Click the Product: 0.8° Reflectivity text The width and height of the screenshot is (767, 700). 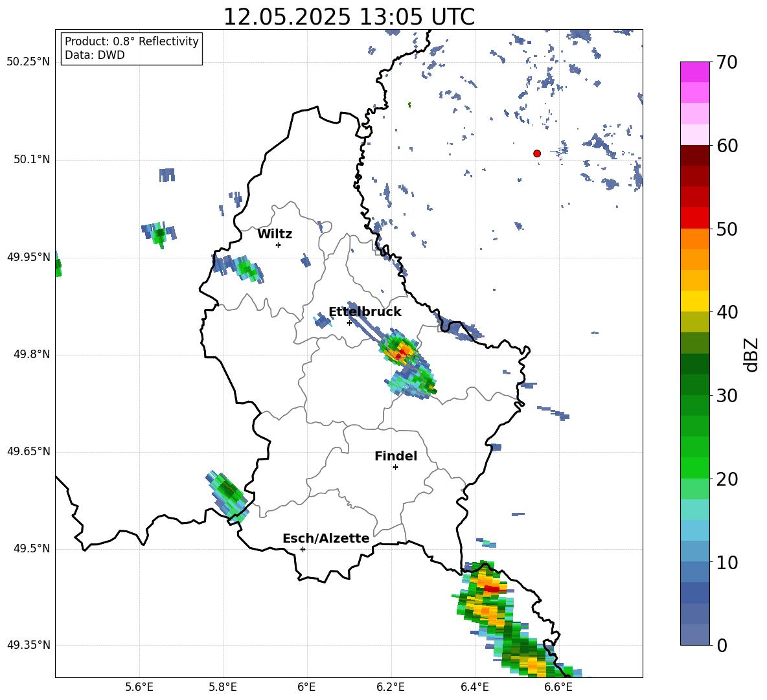click(x=132, y=41)
